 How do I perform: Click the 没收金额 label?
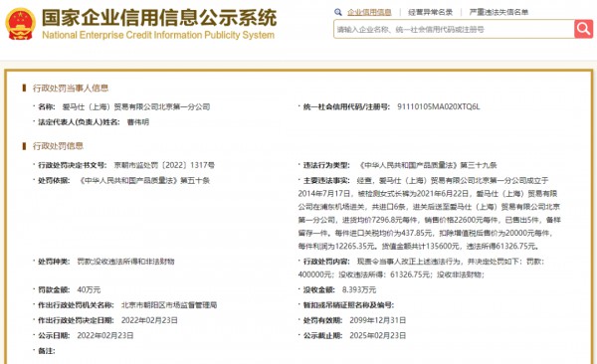point(318,289)
